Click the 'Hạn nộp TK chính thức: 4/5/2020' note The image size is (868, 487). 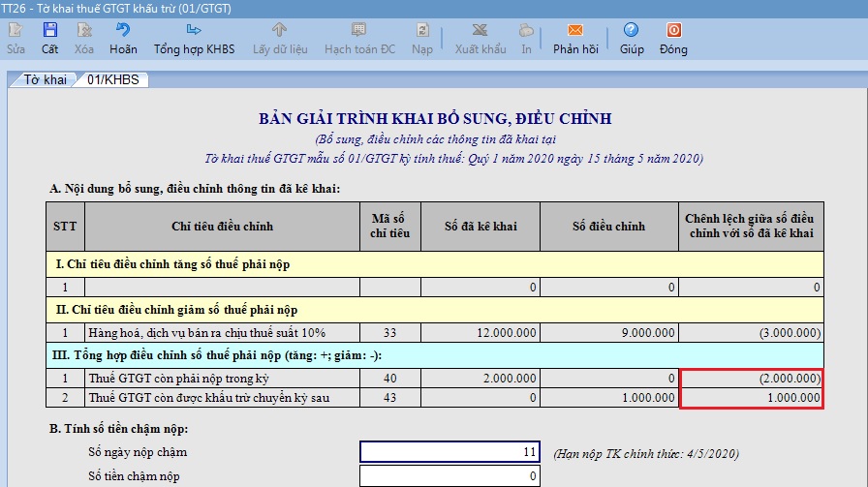pyautogui.click(x=646, y=454)
